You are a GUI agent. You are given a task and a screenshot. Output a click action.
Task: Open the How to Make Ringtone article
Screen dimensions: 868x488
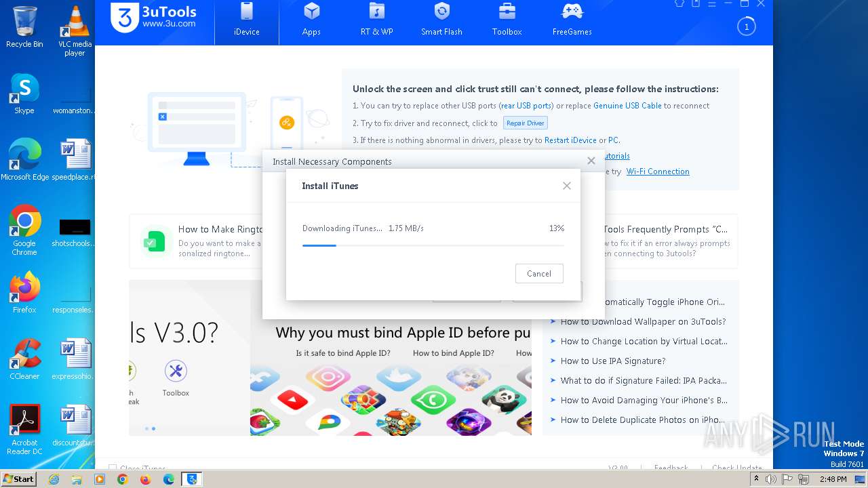220,229
